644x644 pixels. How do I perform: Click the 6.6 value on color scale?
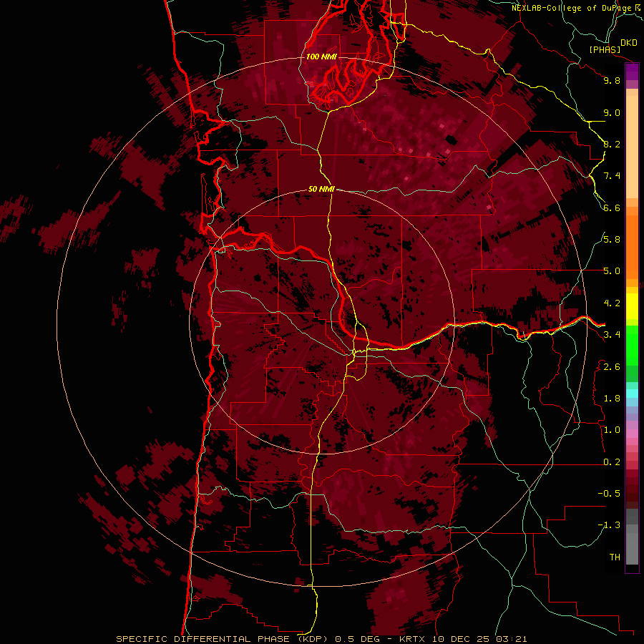click(x=612, y=208)
